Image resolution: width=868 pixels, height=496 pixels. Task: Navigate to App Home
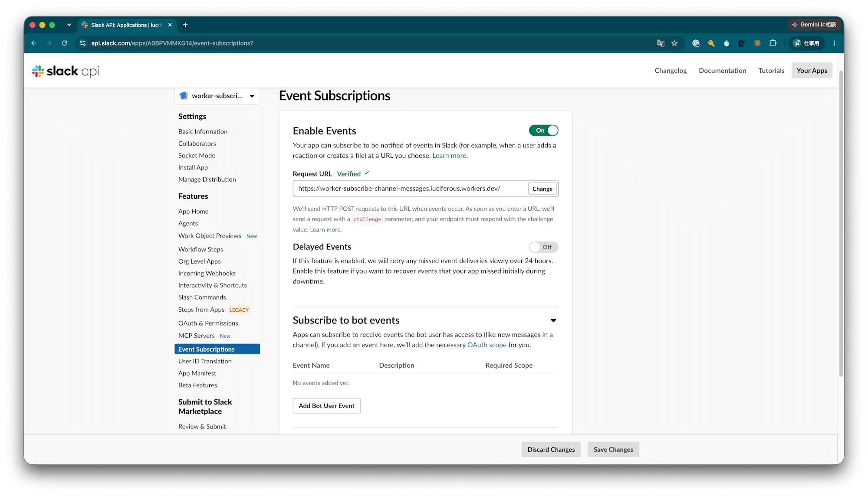(193, 212)
